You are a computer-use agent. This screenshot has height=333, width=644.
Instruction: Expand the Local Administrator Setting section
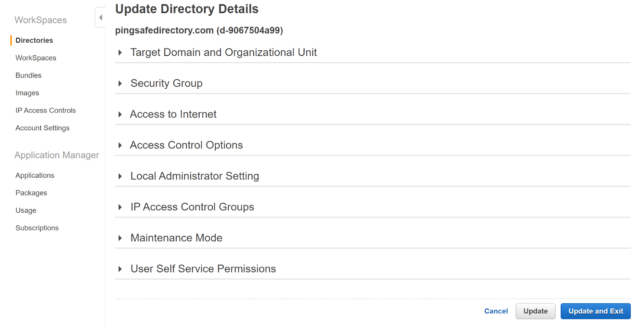120,177
